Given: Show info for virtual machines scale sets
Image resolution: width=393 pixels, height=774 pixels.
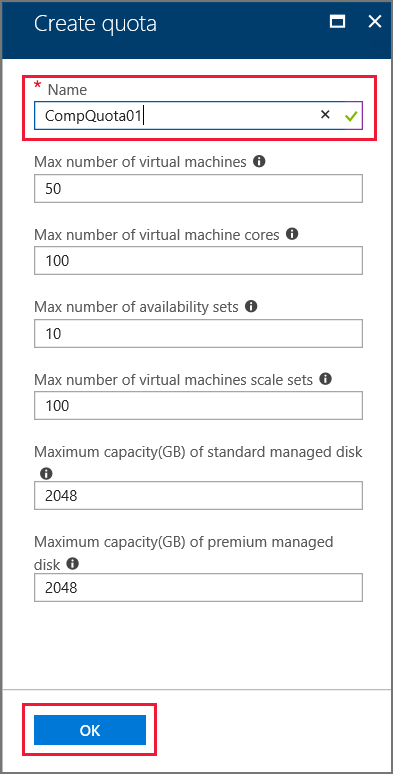Looking at the screenshot, I should coord(325,379).
